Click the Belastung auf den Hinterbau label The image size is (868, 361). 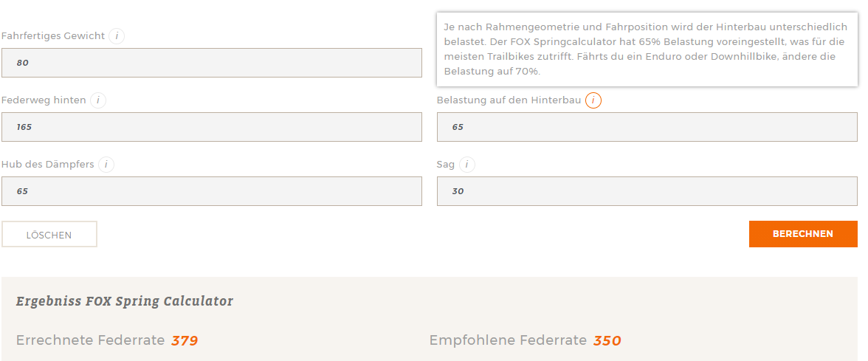509,100
